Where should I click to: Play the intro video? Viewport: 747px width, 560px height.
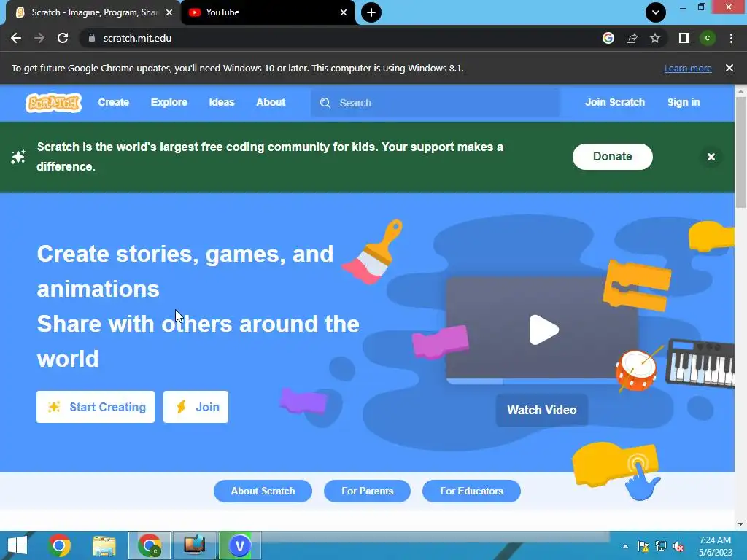(x=544, y=330)
